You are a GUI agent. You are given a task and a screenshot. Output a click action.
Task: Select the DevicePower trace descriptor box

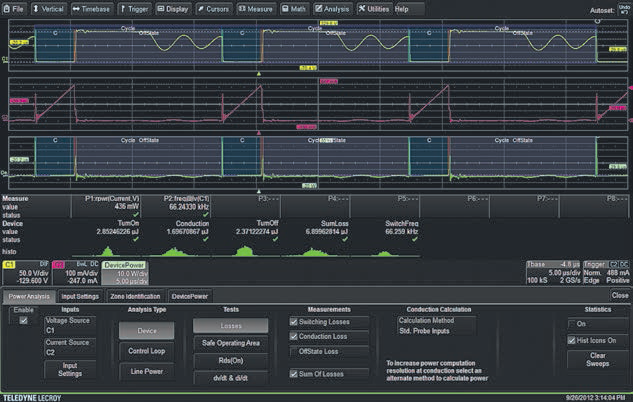tap(125, 272)
